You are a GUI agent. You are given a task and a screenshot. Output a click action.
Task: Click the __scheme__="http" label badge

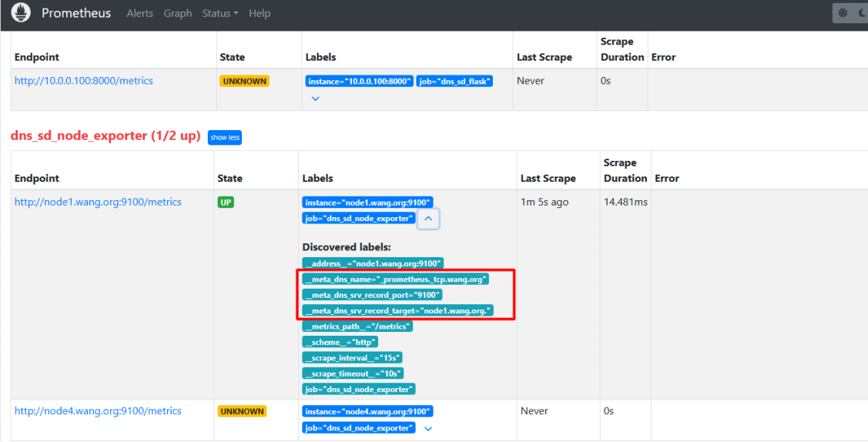[x=340, y=342]
